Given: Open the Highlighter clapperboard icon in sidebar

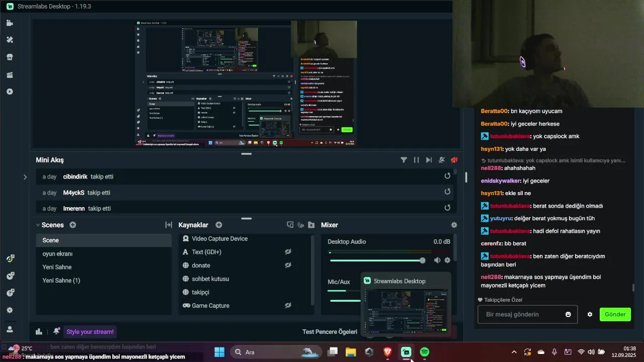Looking at the screenshot, I should pos(10,75).
